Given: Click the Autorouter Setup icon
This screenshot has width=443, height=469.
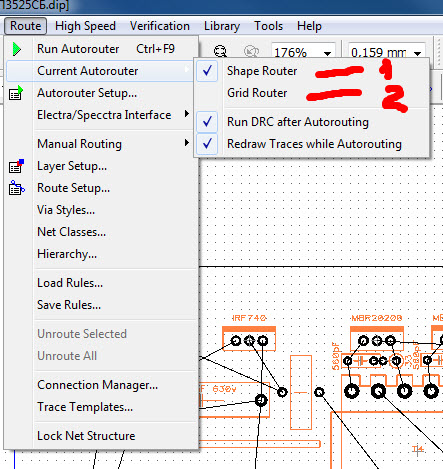Looking at the screenshot, I should pos(16,93).
